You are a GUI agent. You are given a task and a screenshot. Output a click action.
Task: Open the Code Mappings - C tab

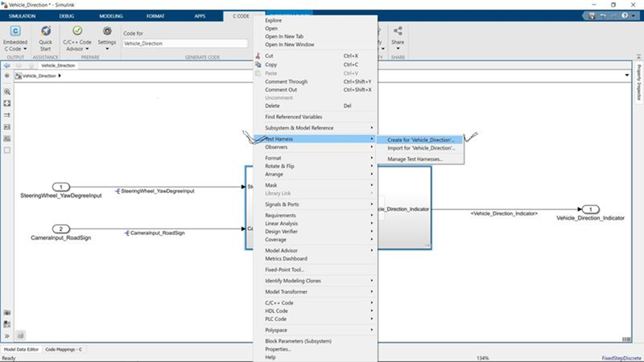[x=64, y=349]
